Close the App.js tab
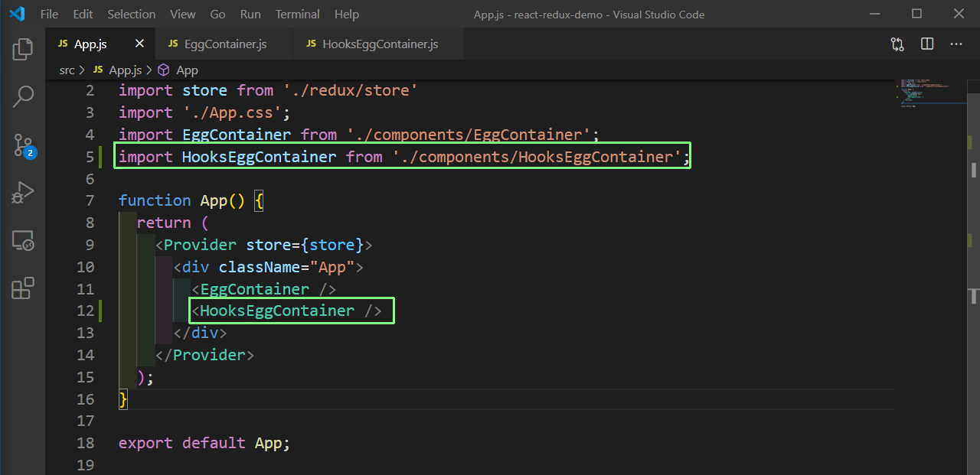This screenshot has height=475, width=980. point(139,44)
